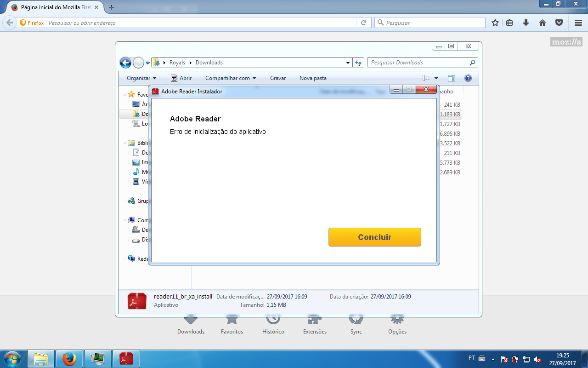This screenshot has width=588, height=368.
Task: Click the Firefox bookmarks list icon
Action: click(x=509, y=23)
